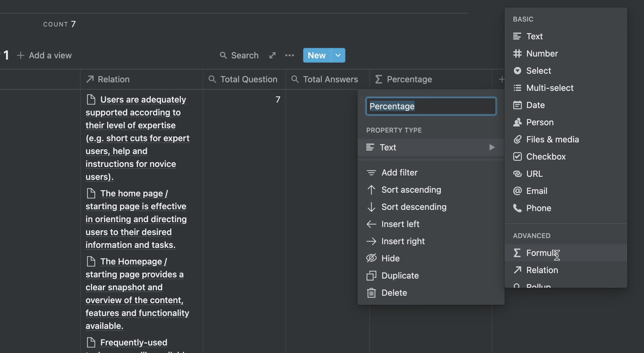
Task: Click the Search magnifier icon
Action: (223, 55)
